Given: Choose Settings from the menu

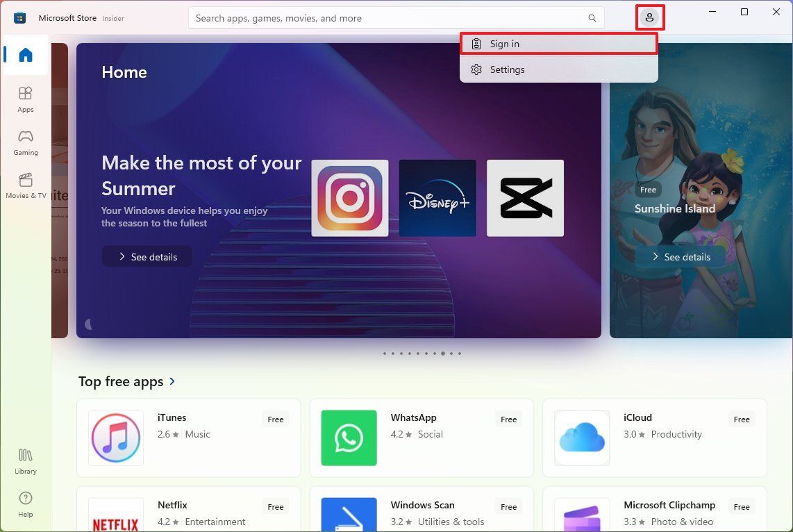Looking at the screenshot, I should (x=559, y=69).
